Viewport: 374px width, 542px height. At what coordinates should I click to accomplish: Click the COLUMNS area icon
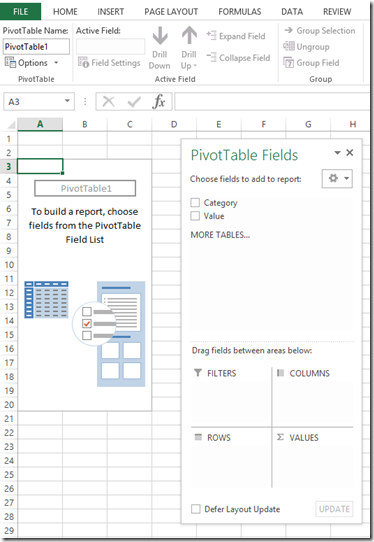(280, 373)
